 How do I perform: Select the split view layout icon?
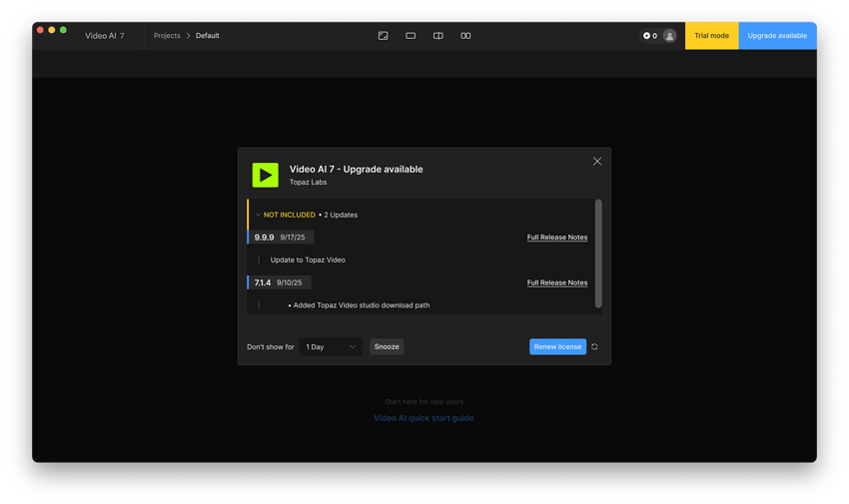pos(438,36)
